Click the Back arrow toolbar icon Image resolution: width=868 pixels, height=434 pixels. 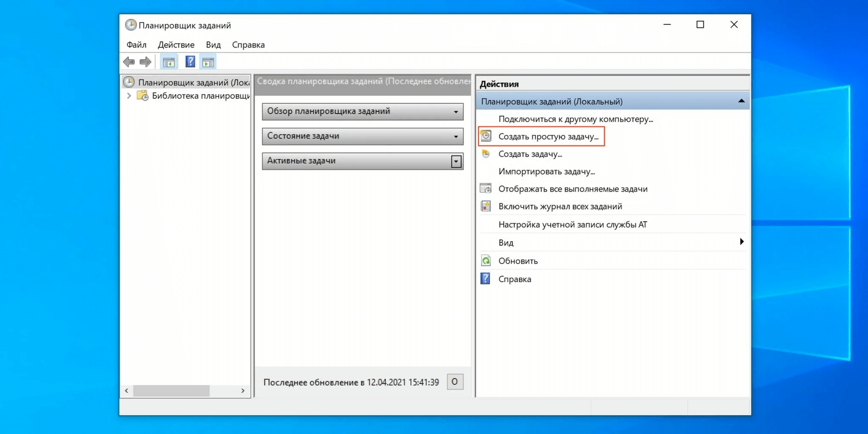click(x=129, y=62)
